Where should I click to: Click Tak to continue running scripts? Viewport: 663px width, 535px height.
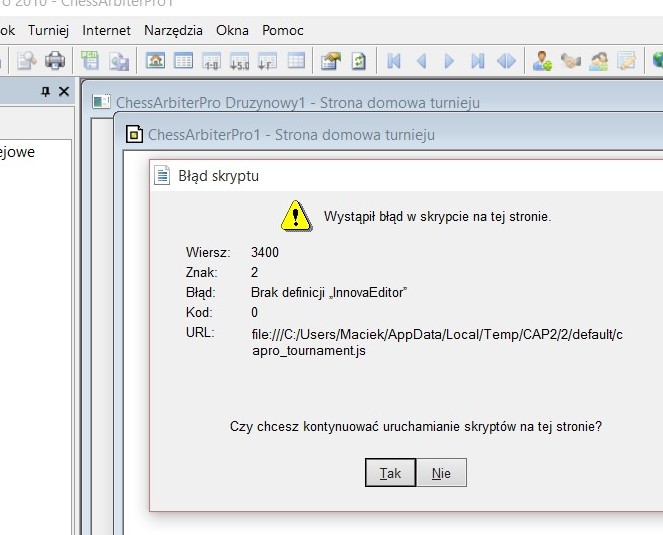[x=390, y=473]
